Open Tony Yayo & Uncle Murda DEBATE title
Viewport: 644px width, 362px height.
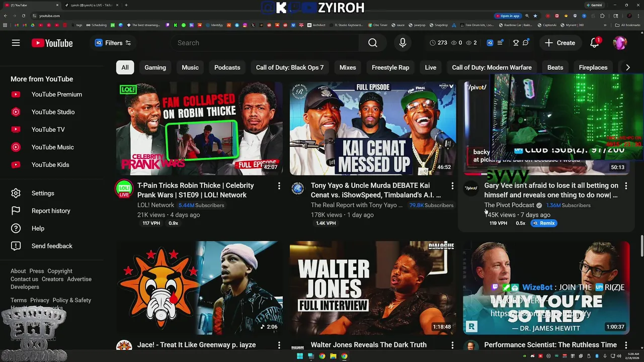[x=376, y=190]
